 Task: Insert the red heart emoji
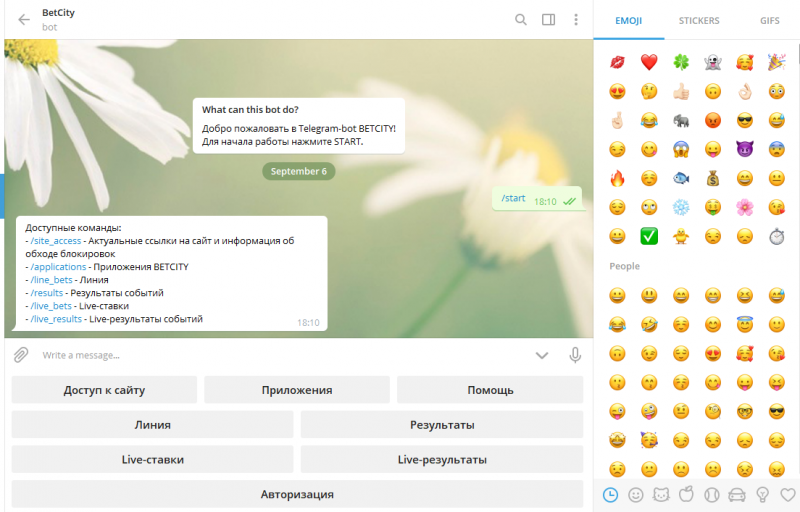(649, 62)
